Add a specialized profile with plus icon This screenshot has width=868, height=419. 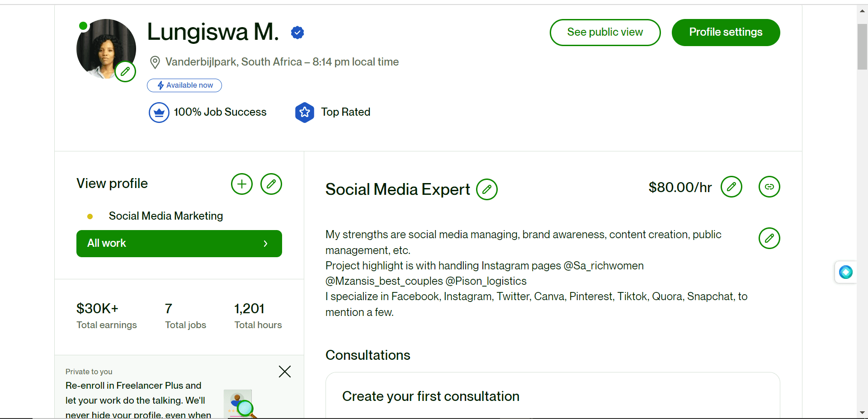point(242,184)
